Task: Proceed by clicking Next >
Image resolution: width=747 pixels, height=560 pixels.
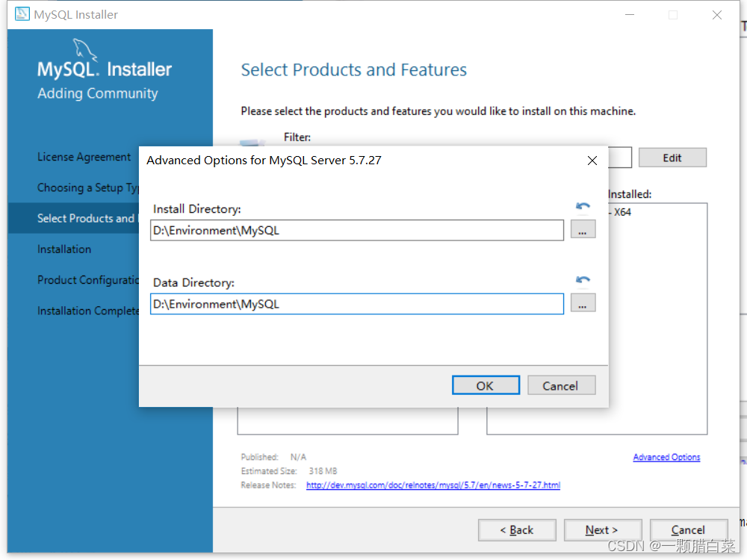Action: click(603, 529)
